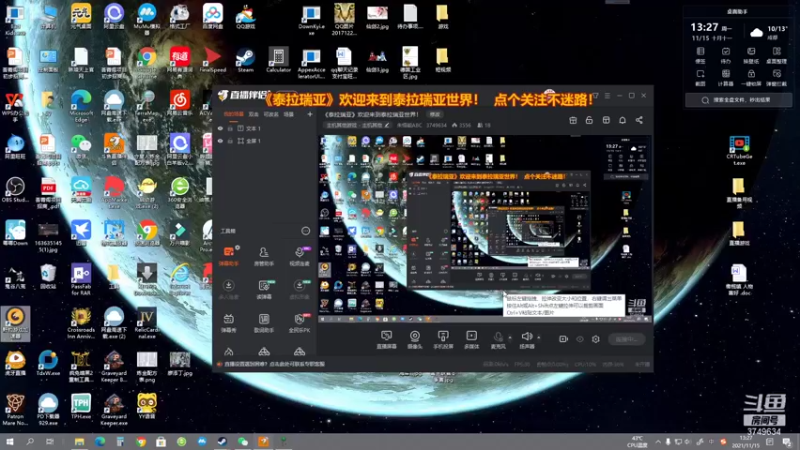800x450 pixels.
Task: Add a new scene with the plus icon
Action: coord(310,114)
